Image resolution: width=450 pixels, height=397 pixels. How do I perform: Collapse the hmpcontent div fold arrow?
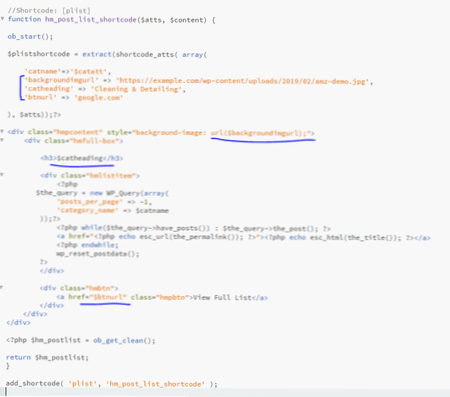tap(2, 131)
